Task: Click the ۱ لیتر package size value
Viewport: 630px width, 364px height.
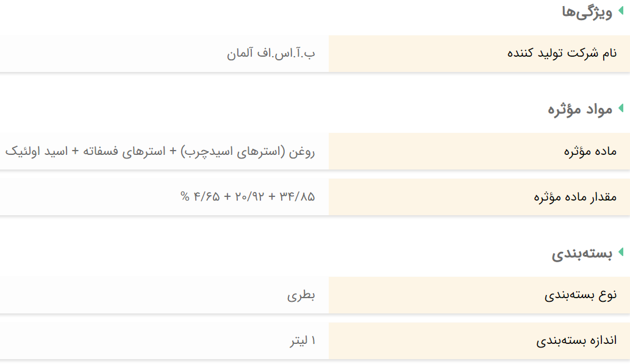Action: point(302,341)
